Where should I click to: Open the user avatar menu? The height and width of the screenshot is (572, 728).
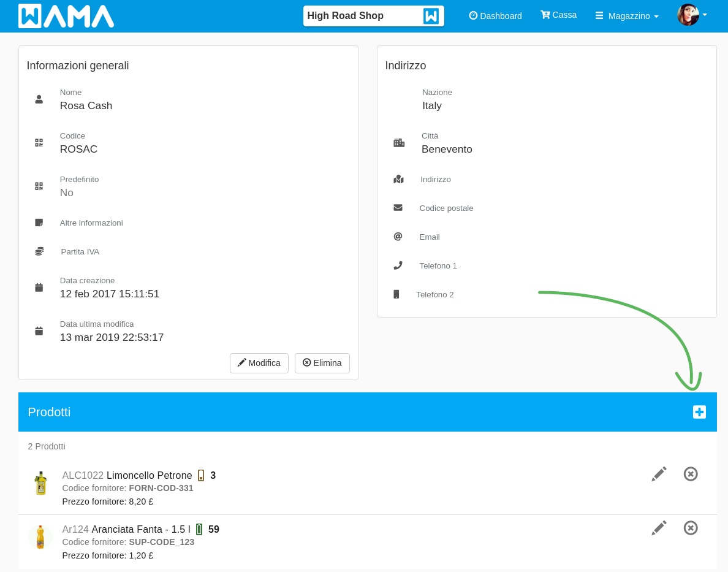(692, 15)
